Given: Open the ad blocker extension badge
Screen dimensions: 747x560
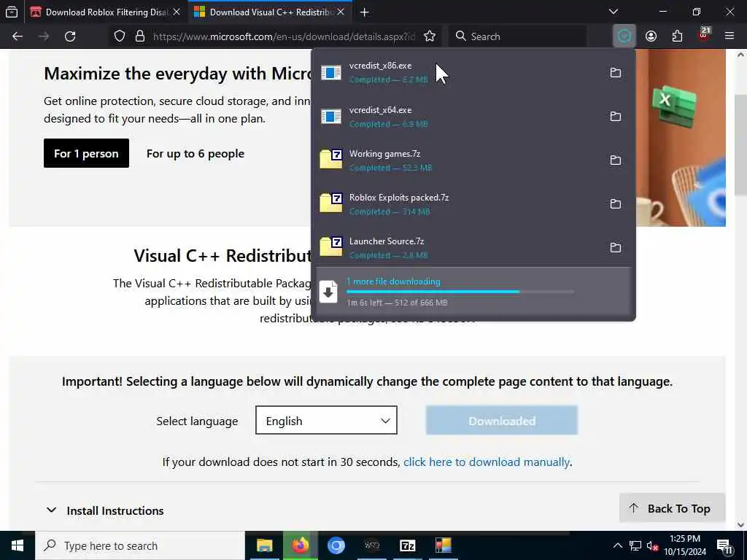Looking at the screenshot, I should [704, 35].
